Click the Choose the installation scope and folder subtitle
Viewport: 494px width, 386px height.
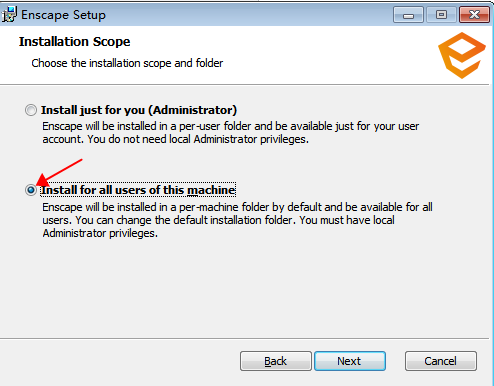coord(127,63)
